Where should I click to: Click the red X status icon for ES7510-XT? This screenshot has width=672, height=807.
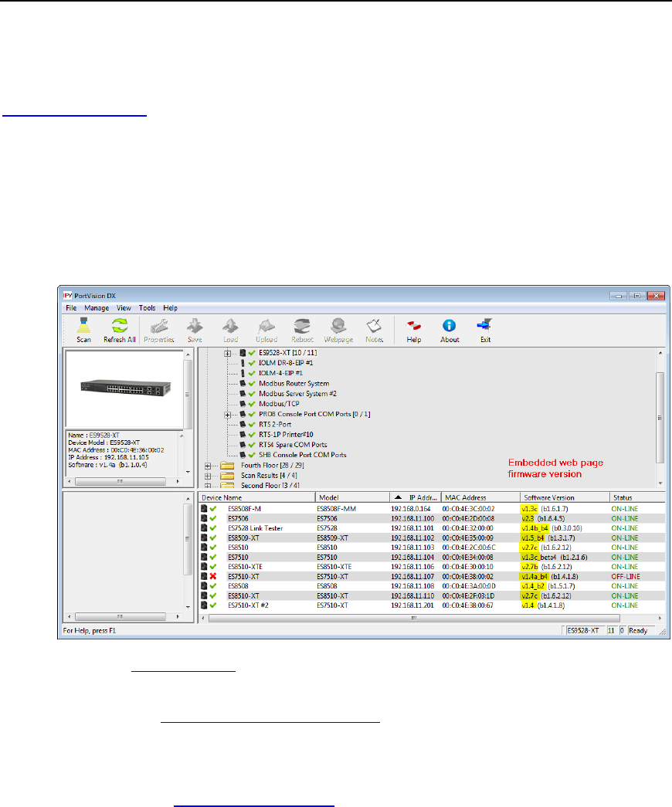(213, 576)
